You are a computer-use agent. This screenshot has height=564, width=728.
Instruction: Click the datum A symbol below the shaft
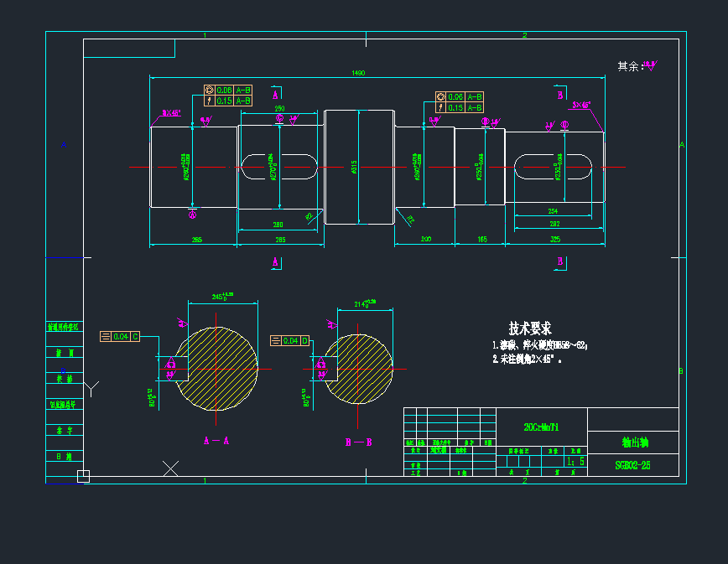click(193, 215)
